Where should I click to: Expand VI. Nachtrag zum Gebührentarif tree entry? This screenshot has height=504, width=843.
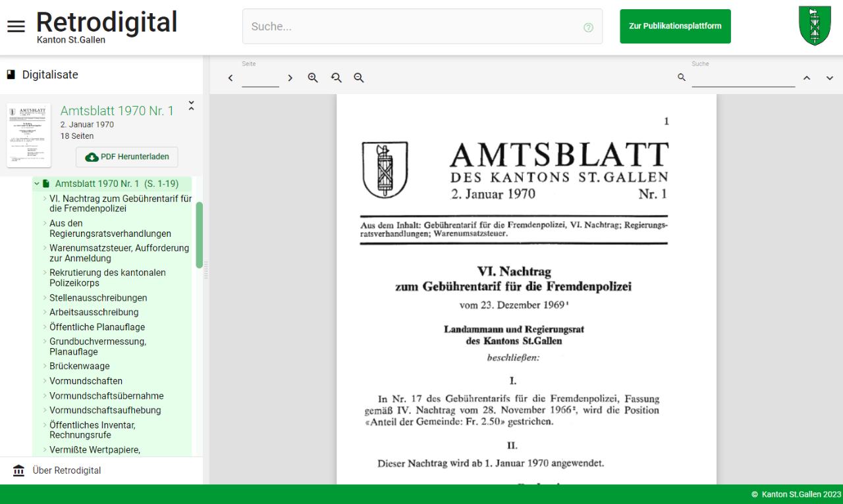pyautogui.click(x=45, y=198)
